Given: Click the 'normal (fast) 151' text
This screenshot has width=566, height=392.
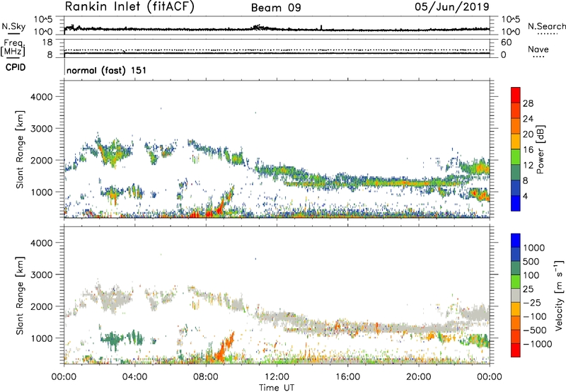Looking at the screenshot, I should [107, 70].
